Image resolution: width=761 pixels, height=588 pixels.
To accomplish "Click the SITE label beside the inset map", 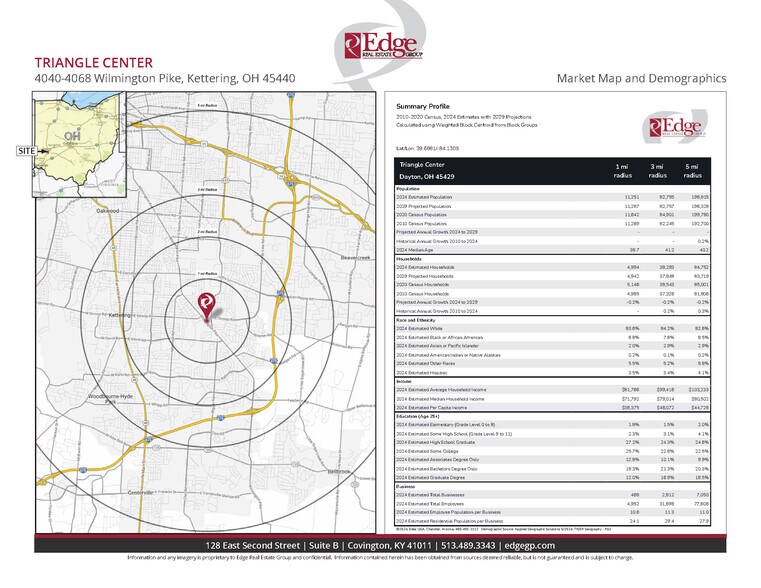I will coord(26,149).
